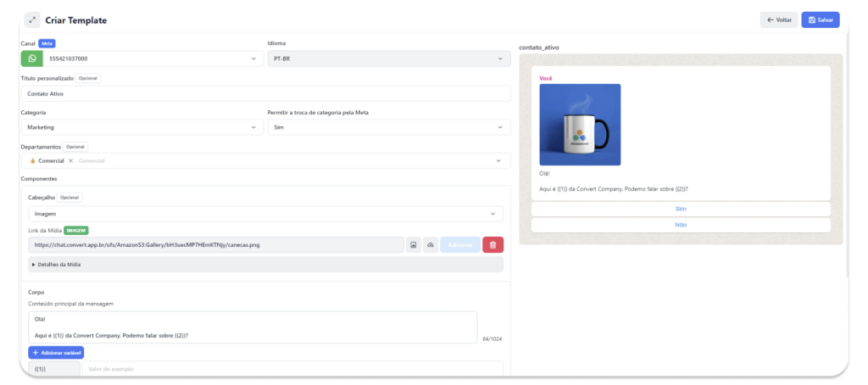The image size is (868, 385).
Task: Click the Não preview reply button
Action: 681,225
